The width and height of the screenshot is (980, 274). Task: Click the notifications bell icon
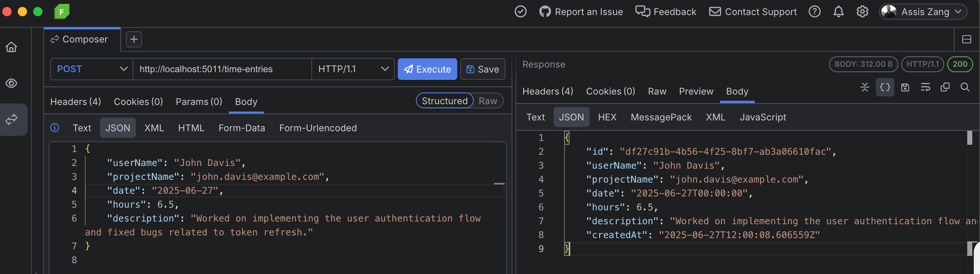838,12
